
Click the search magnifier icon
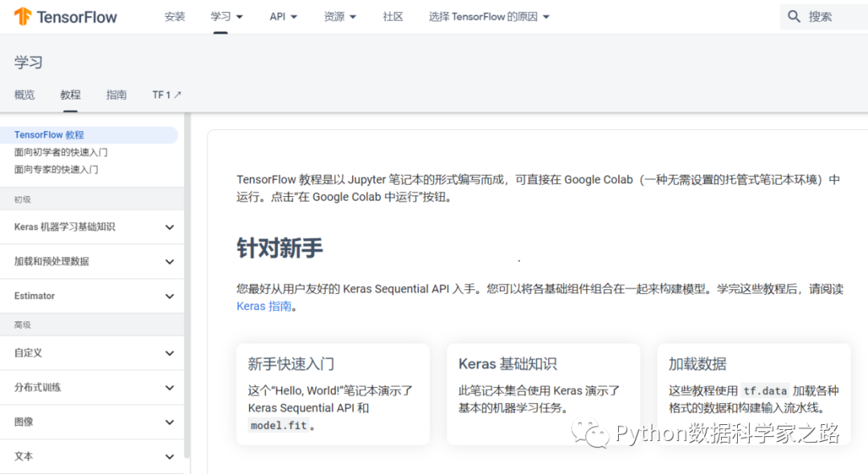(794, 17)
